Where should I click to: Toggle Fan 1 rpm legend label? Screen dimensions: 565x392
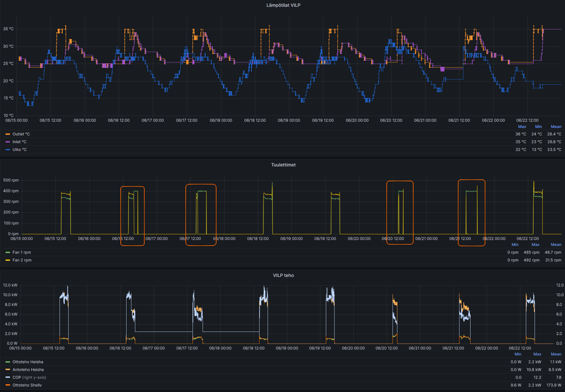click(x=22, y=253)
